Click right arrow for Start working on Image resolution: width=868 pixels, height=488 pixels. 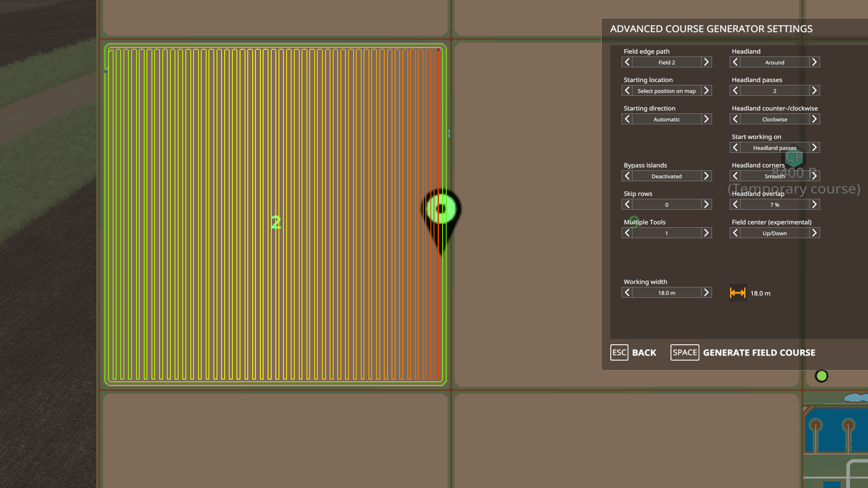pyautogui.click(x=815, y=148)
